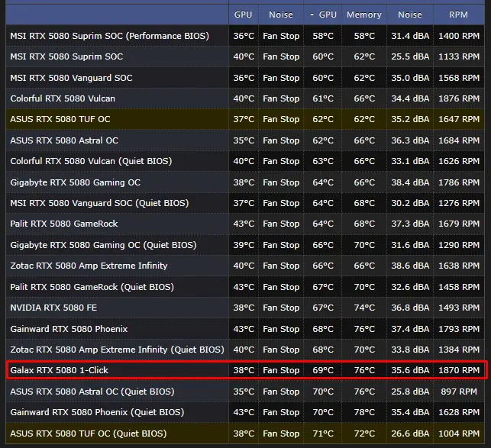Screen dimensions: 491x448
Task: Click the 1384 RPM value
Action: pyautogui.click(x=459, y=350)
